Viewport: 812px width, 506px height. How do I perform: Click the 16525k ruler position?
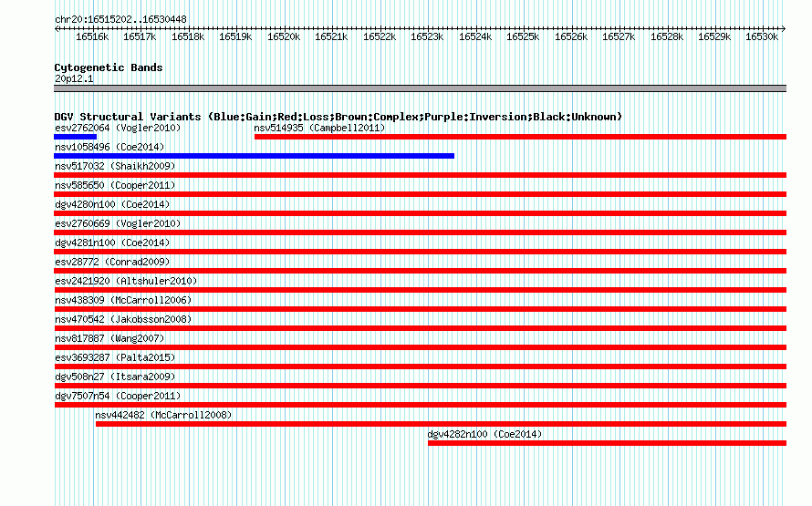click(x=523, y=36)
